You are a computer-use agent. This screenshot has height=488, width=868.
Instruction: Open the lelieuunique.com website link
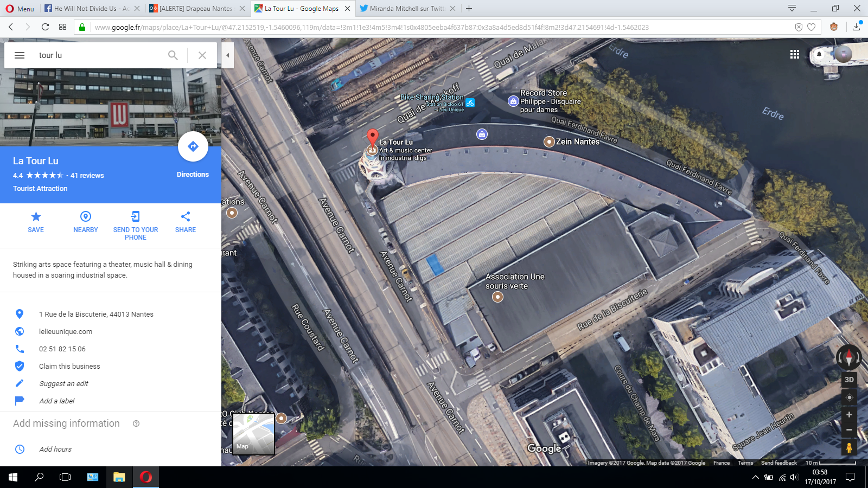(66, 332)
